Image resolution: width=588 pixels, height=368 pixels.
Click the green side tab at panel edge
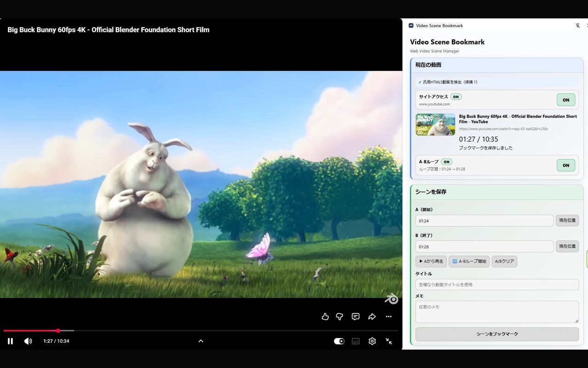[587, 259]
